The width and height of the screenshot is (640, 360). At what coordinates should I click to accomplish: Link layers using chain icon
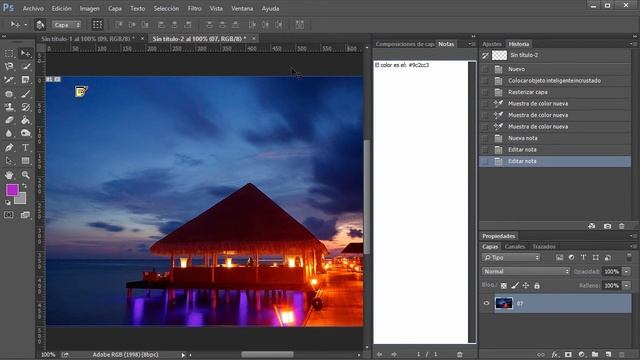tap(541, 355)
